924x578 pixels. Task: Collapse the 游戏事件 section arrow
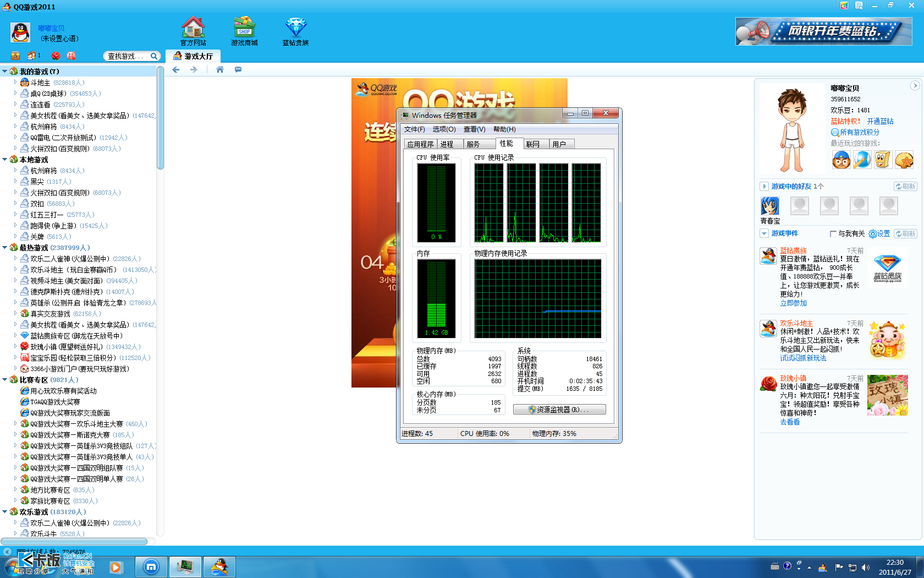click(764, 233)
